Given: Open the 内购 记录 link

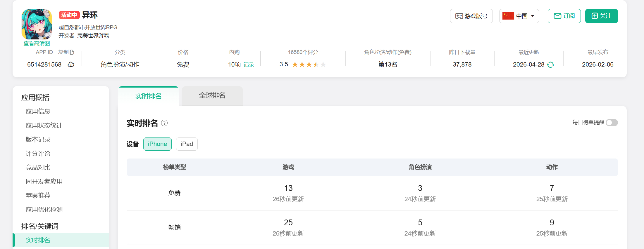Looking at the screenshot, I should [249, 65].
